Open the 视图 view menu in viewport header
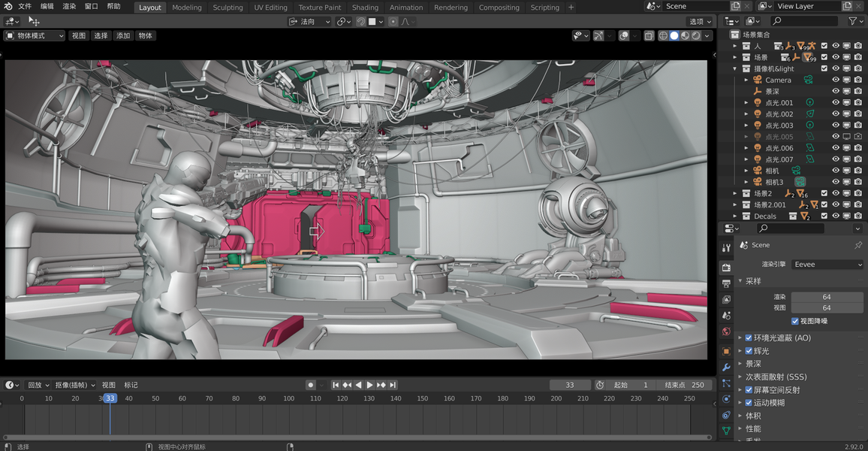This screenshot has height=451, width=868. tap(79, 35)
